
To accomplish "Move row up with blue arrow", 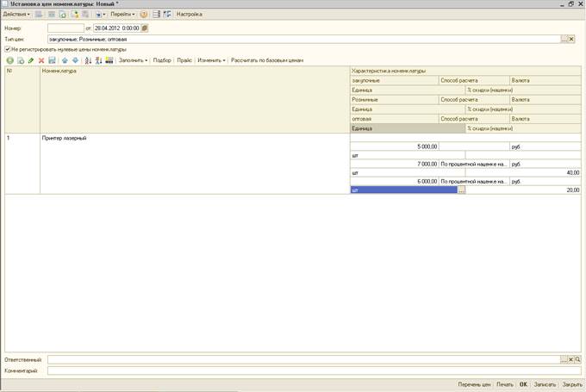I will (65, 60).
